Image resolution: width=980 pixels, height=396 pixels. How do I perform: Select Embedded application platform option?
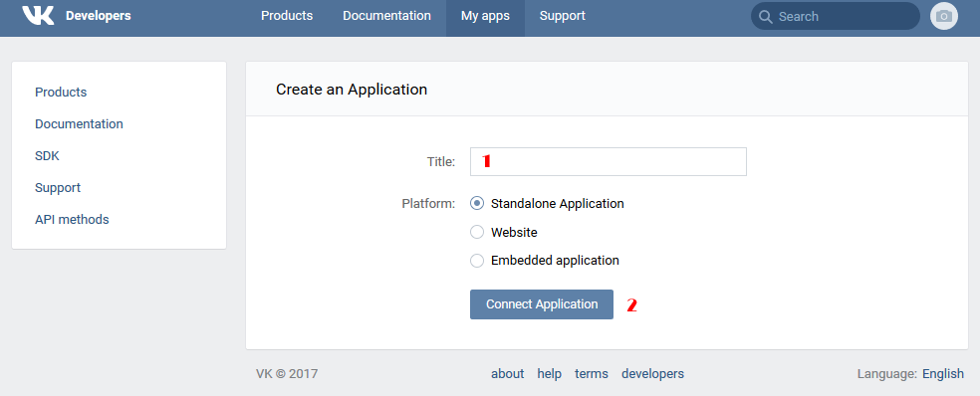[x=477, y=261]
